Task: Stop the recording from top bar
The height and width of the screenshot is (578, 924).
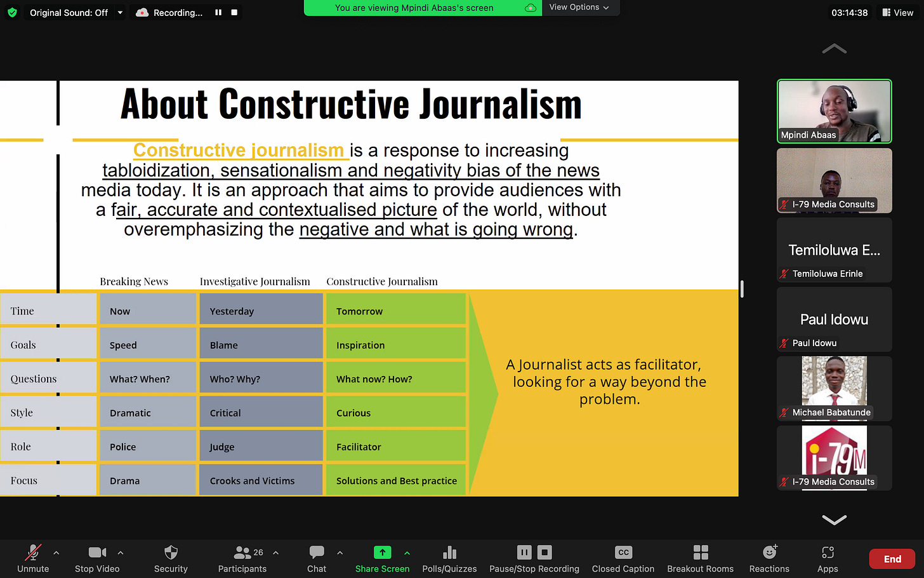Action: point(234,12)
